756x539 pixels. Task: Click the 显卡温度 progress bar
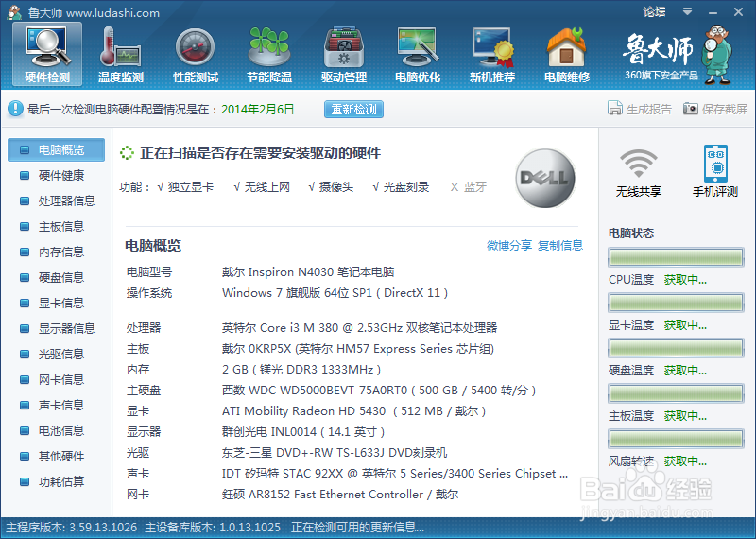point(676,303)
